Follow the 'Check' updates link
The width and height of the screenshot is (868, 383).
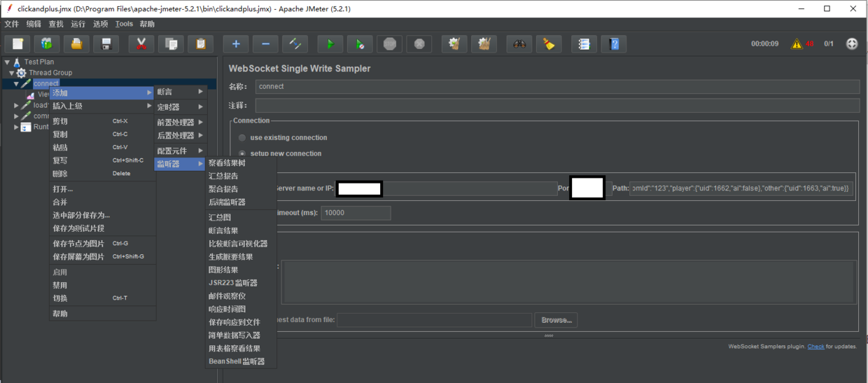815,346
